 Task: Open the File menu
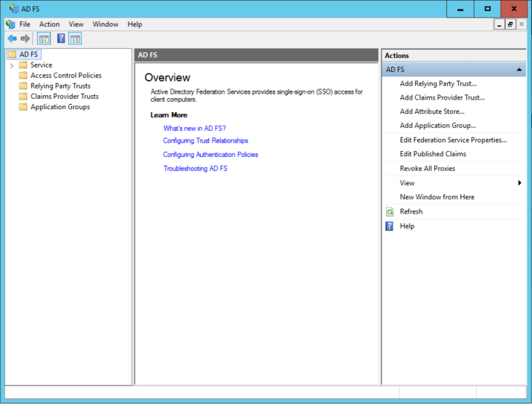[25, 25]
